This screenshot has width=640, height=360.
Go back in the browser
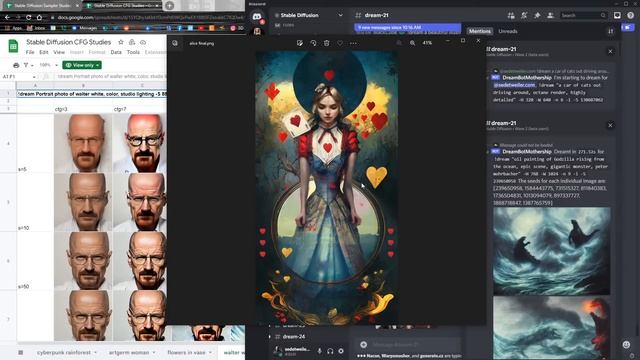7,17
